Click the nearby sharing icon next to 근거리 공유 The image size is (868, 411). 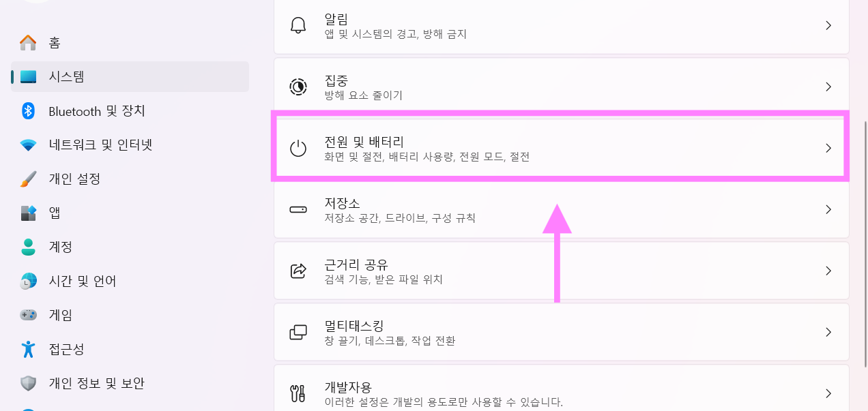pos(298,271)
